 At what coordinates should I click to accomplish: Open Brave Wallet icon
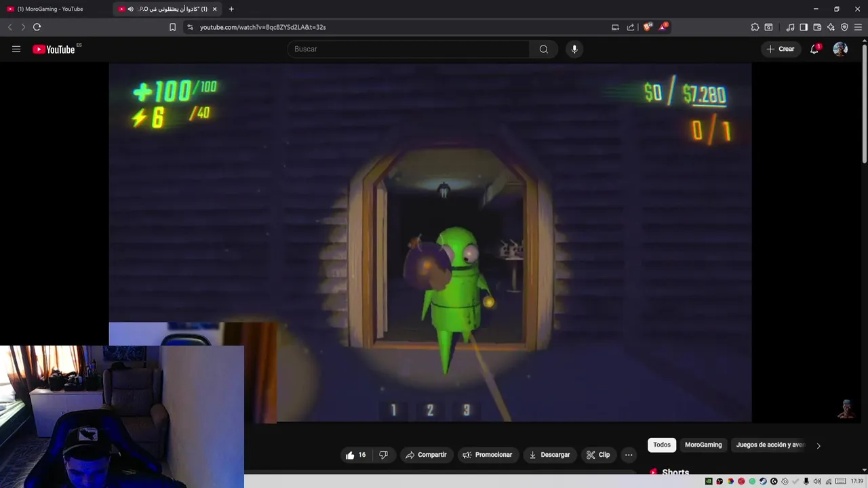pyautogui.click(x=817, y=27)
